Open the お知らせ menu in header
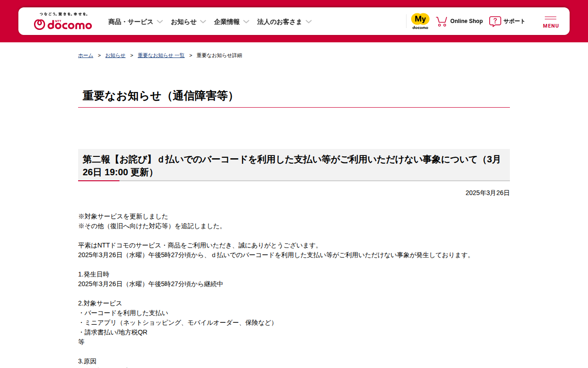 184,22
